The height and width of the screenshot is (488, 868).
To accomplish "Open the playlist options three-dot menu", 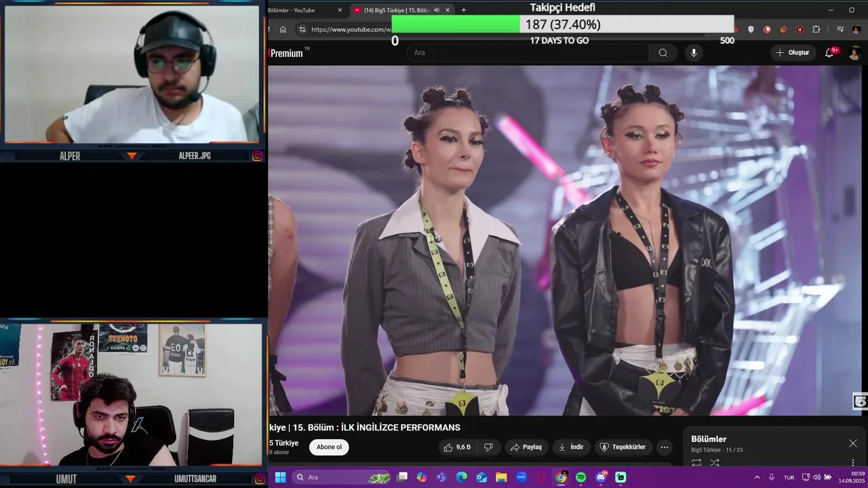I will click(853, 462).
